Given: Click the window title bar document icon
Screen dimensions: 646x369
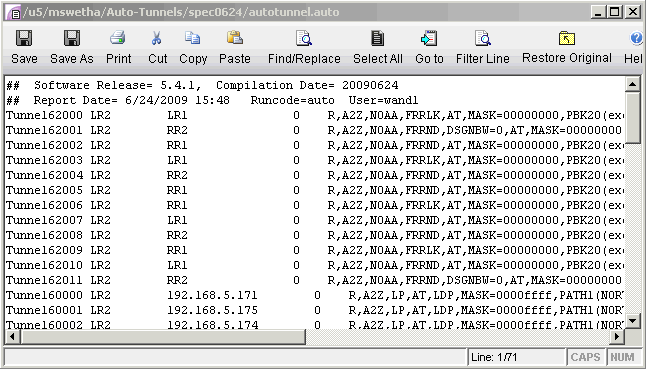Looking at the screenshot, I should click(x=14, y=12).
